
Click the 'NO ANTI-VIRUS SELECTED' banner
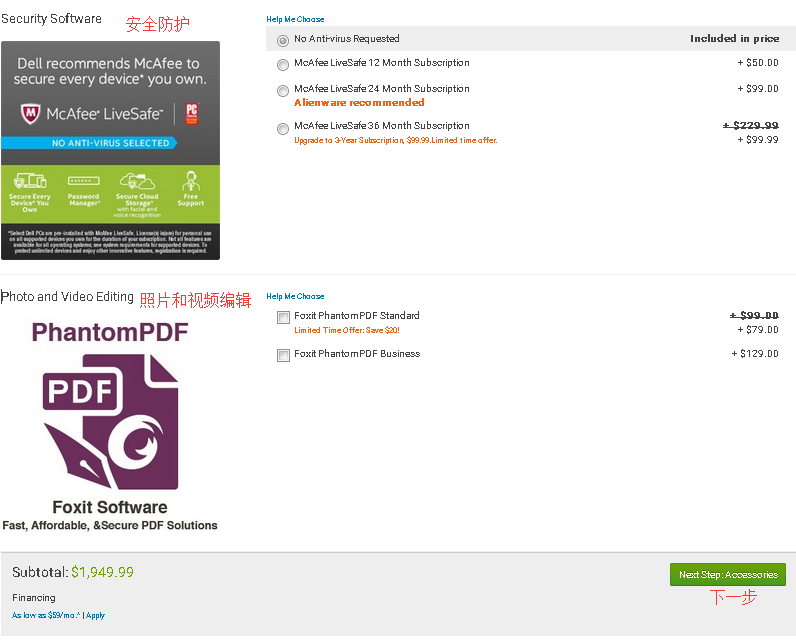click(x=89, y=143)
